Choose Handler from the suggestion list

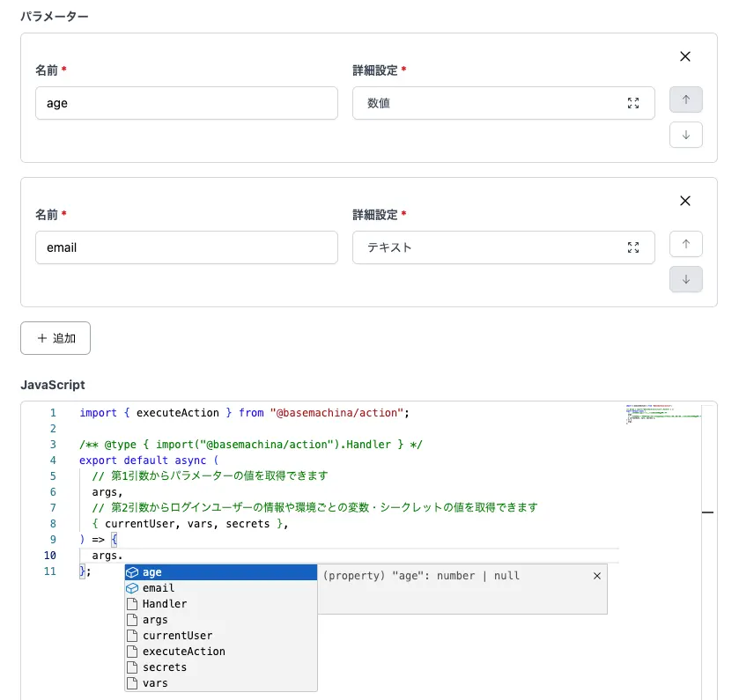point(221,604)
